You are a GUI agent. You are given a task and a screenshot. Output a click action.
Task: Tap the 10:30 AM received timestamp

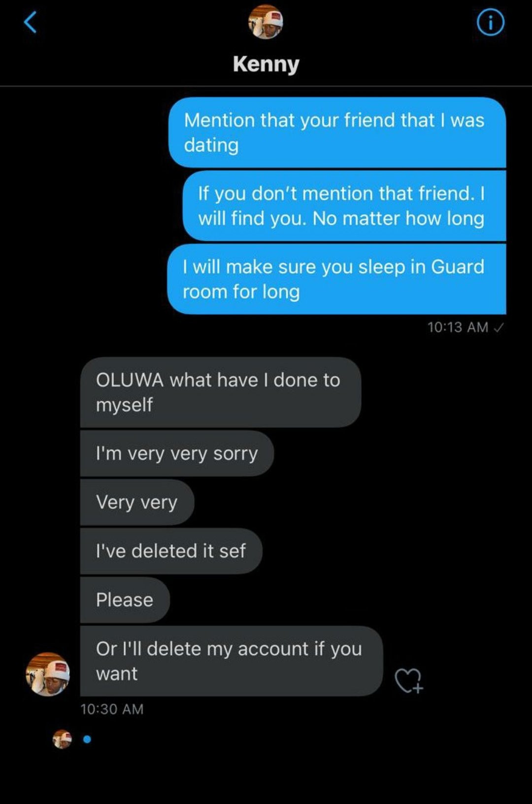(112, 709)
